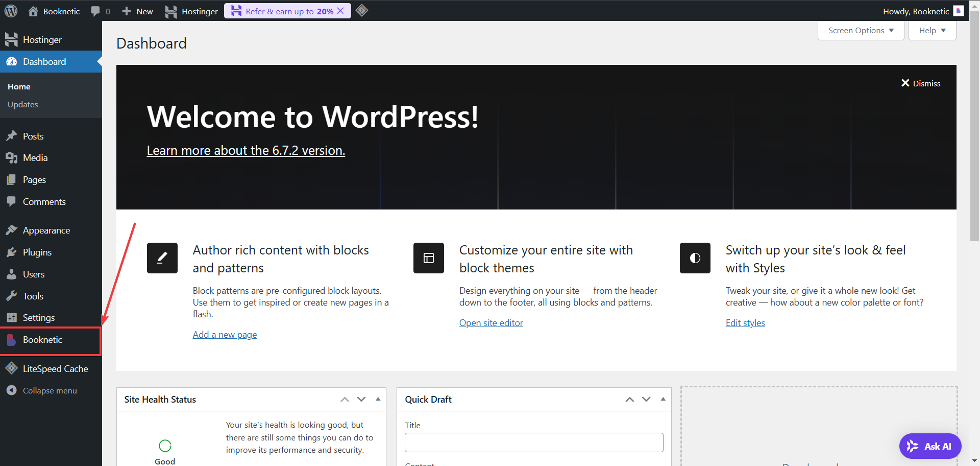The width and height of the screenshot is (980, 466).
Task: Open the Ask AI assistant
Action: click(x=929, y=446)
